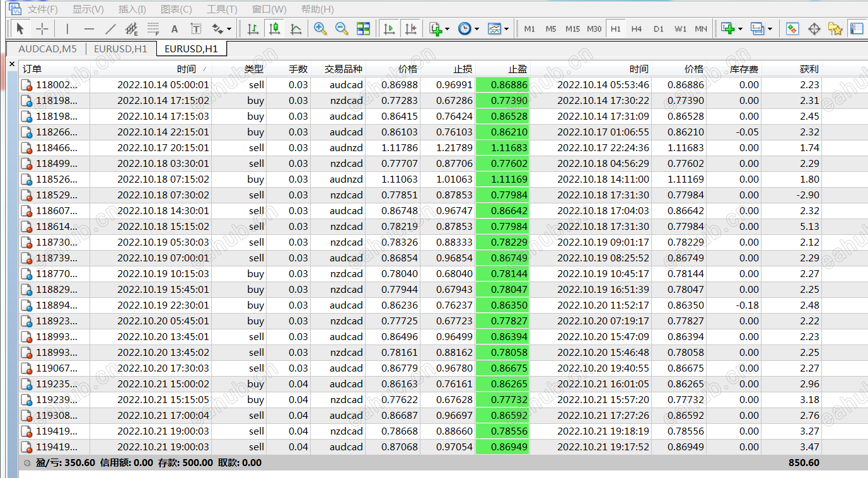Click the Zoom Out magnifier icon
The height and width of the screenshot is (478, 868).
(x=342, y=29)
